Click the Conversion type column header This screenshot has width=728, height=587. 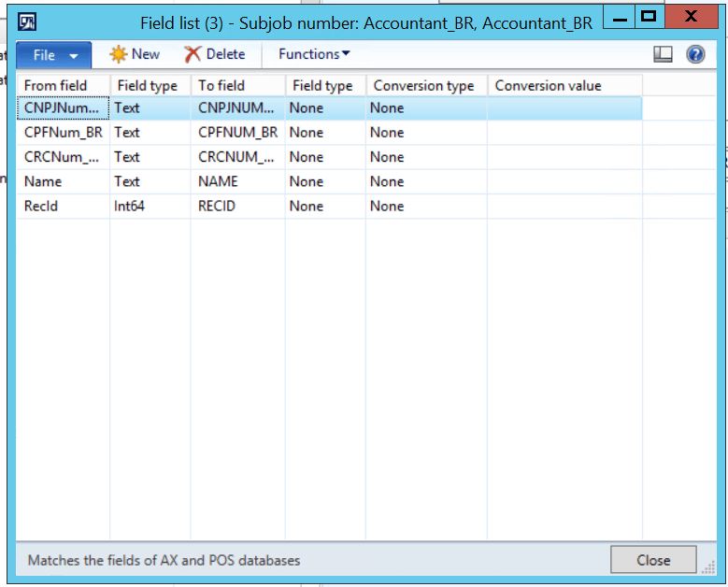pyautogui.click(x=426, y=85)
